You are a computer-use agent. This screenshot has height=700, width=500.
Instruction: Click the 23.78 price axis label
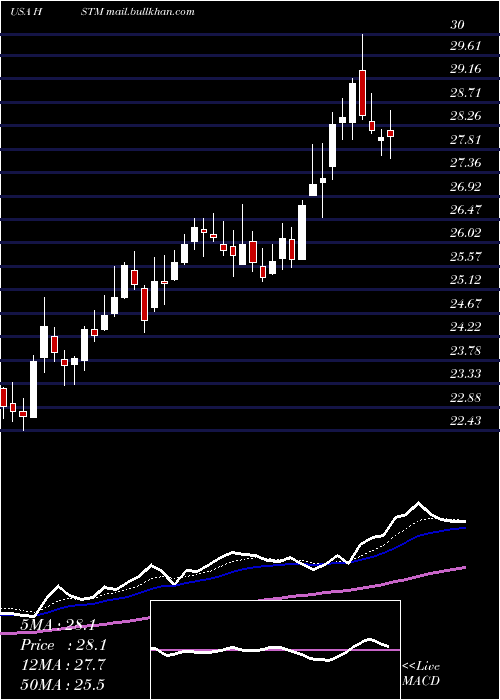pos(466,350)
